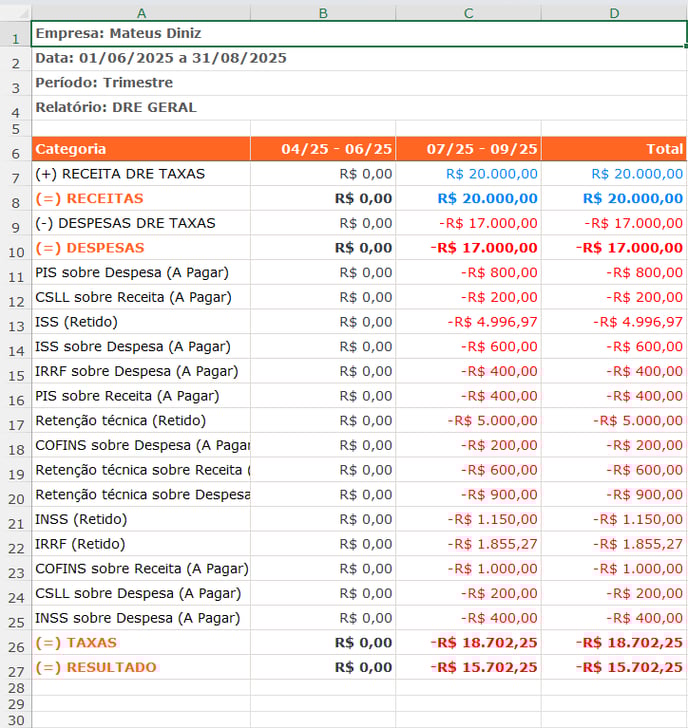
Task: Select R$ 20.000,00 in row 7 Total column
Action: pos(614,174)
